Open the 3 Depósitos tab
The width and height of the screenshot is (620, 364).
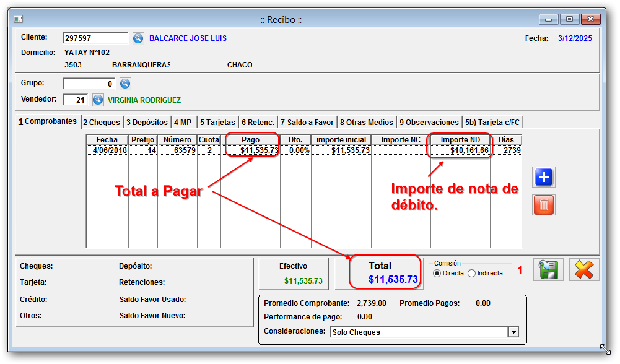[x=147, y=122]
